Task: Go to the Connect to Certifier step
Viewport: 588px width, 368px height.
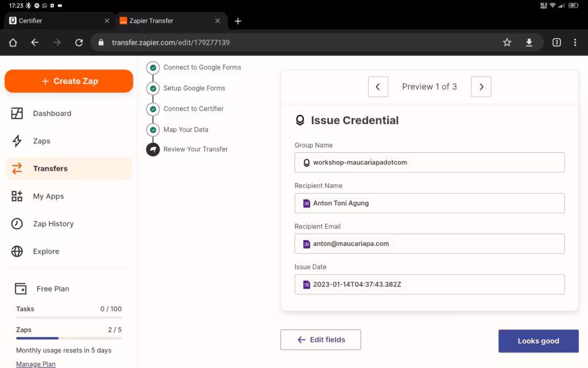Action: (194, 109)
